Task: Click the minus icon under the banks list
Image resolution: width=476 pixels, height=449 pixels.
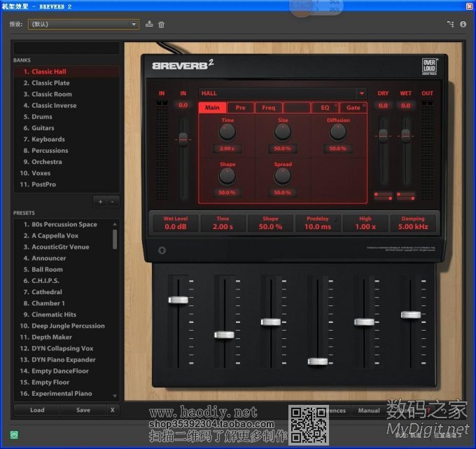Action: coord(112,201)
